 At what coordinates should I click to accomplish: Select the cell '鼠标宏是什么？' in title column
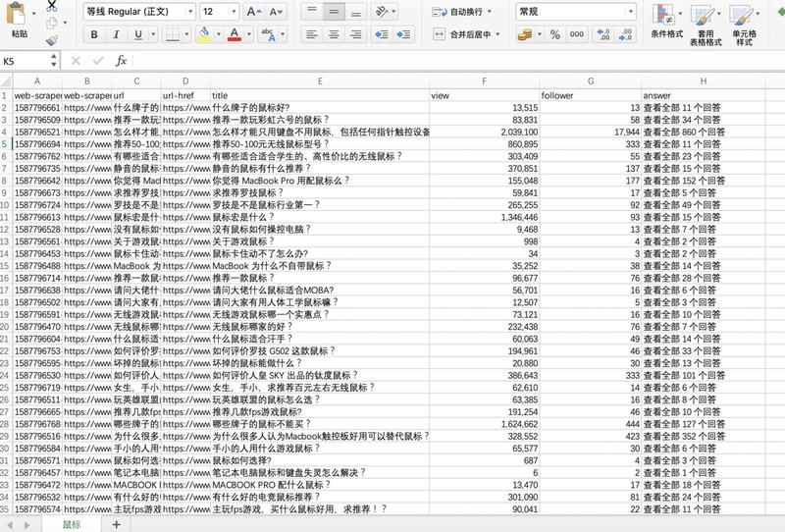tap(320, 217)
